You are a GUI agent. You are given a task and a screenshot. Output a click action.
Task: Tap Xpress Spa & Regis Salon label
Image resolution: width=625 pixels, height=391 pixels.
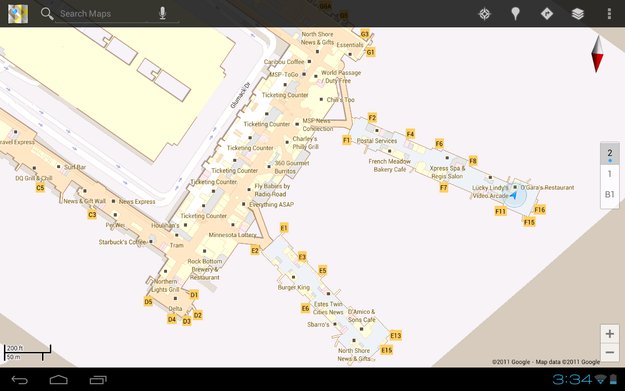[447, 172]
